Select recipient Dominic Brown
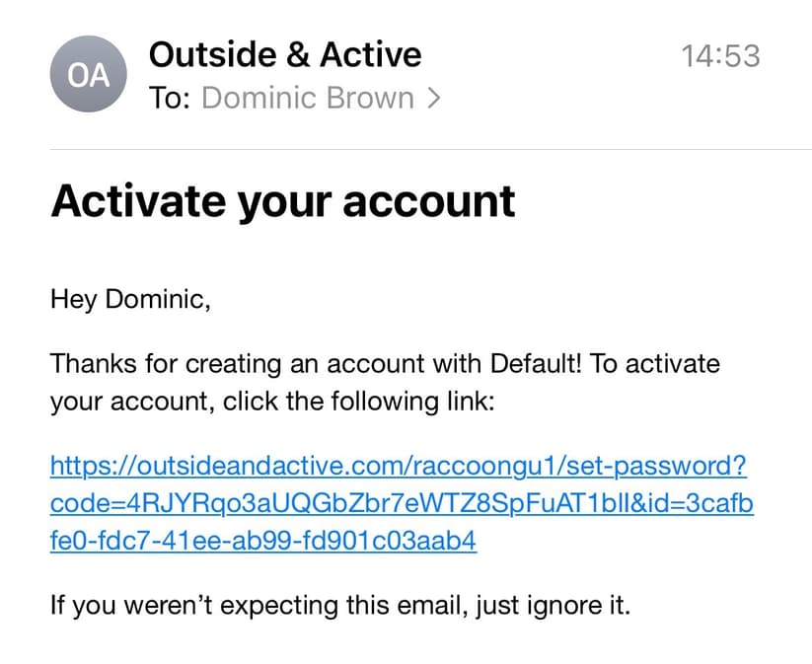 308,98
